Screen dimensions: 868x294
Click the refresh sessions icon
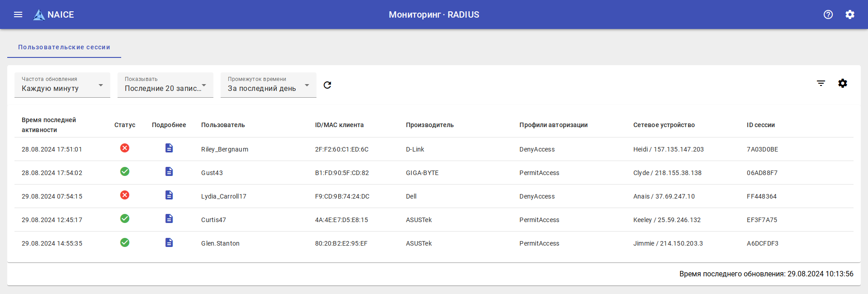[x=327, y=85]
